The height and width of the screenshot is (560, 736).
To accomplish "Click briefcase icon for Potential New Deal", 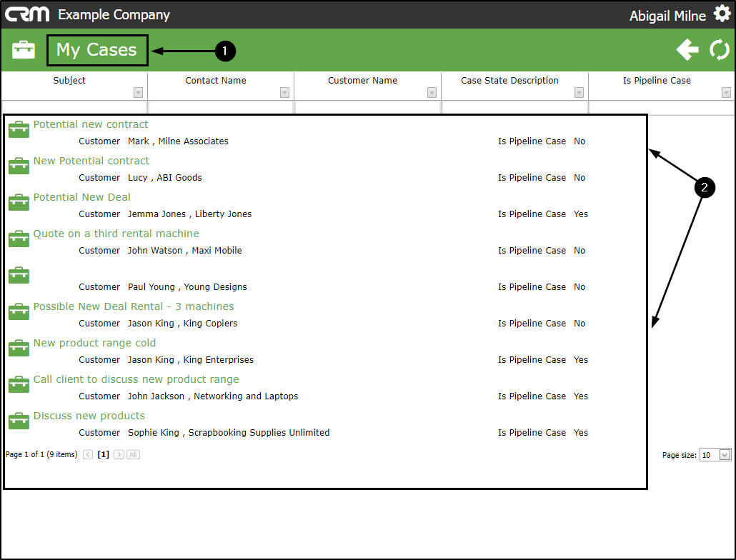I will [19, 201].
